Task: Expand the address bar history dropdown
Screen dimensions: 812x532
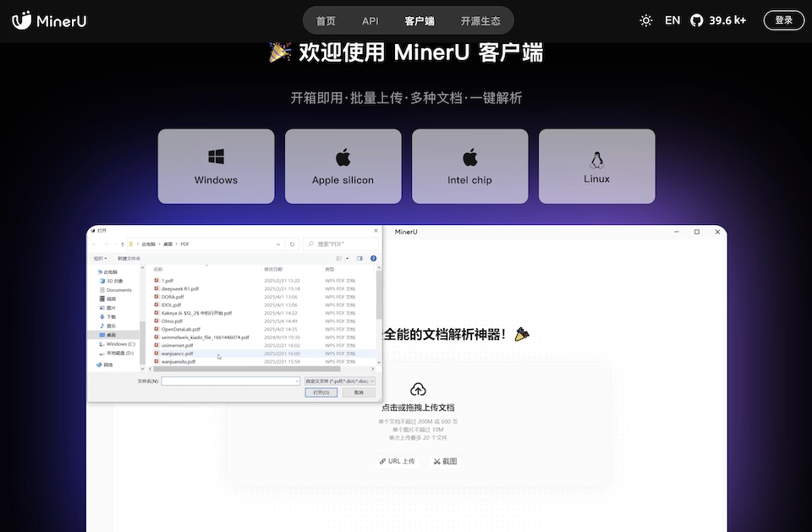Action: point(278,244)
